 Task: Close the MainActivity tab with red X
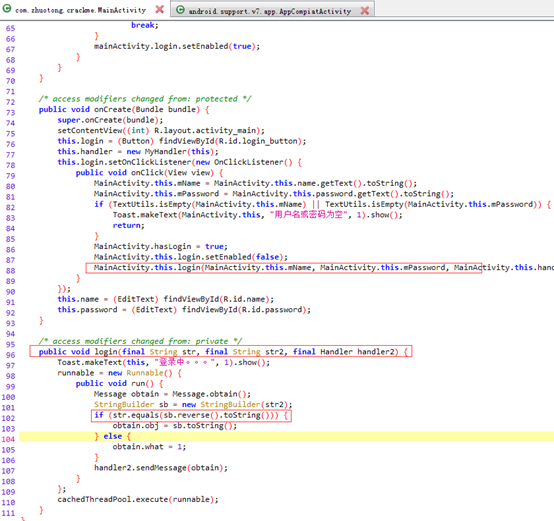(160, 9)
